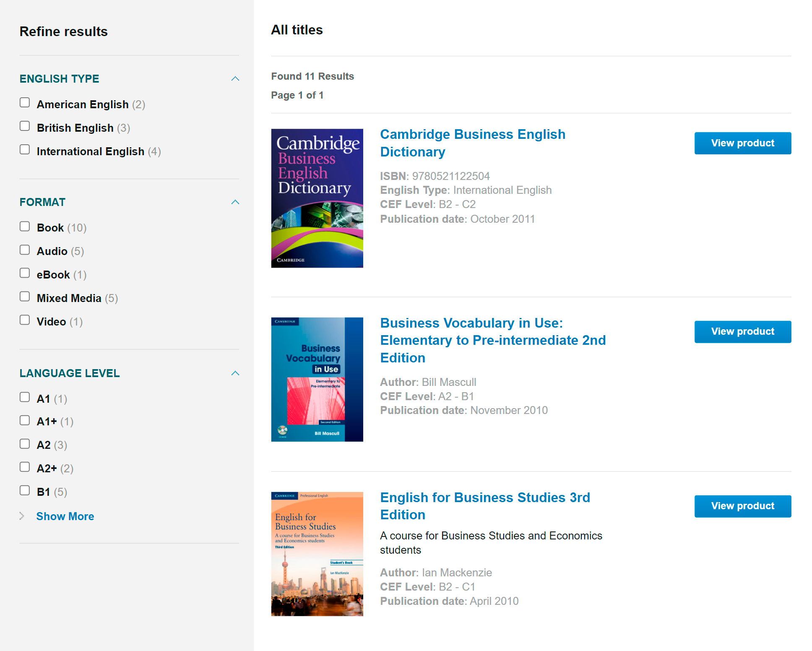Check the A1 language level box

(x=25, y=397)
